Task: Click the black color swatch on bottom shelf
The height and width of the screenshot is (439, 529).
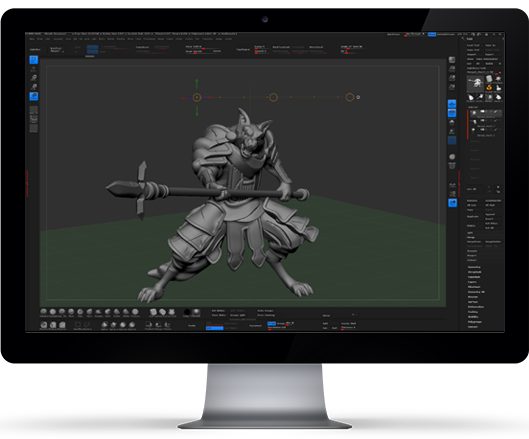Action: [187, 312]
